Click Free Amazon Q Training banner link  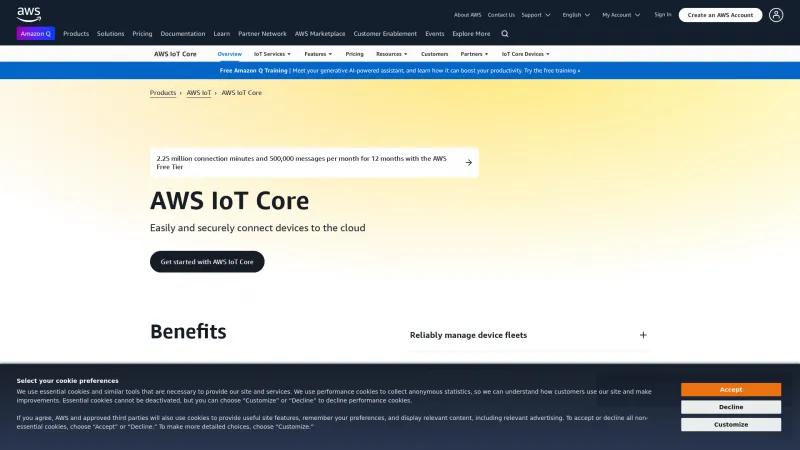pos(400,71)
